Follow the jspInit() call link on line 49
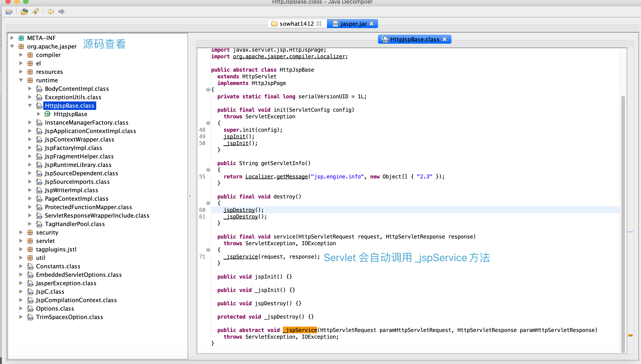Screen dimensions: 641x364 [x=235, y=137]
